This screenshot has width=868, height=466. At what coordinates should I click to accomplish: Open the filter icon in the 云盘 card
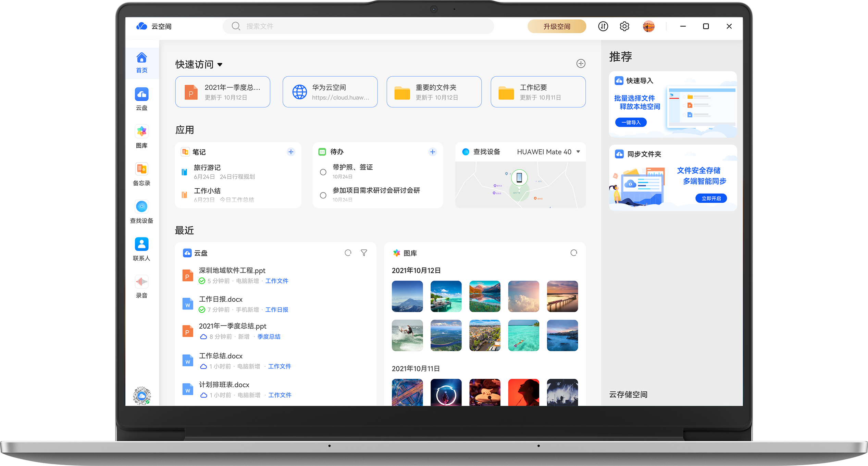[x=364, y=253]
